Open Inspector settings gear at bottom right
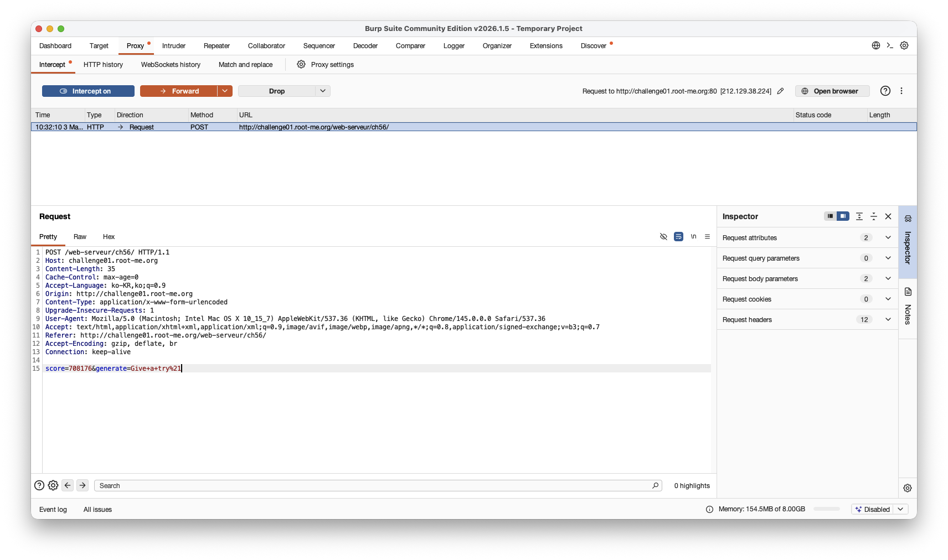The image size is (948, 560). (908, 488)
